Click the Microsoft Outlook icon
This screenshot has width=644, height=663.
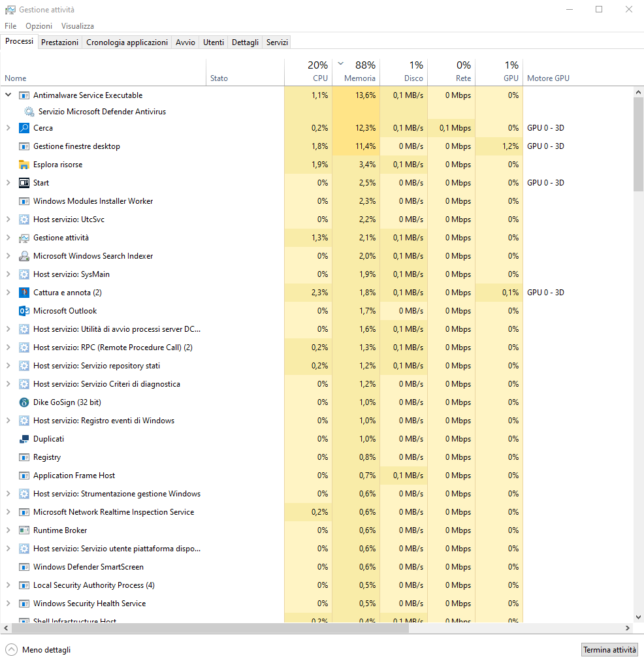[24, 311]
